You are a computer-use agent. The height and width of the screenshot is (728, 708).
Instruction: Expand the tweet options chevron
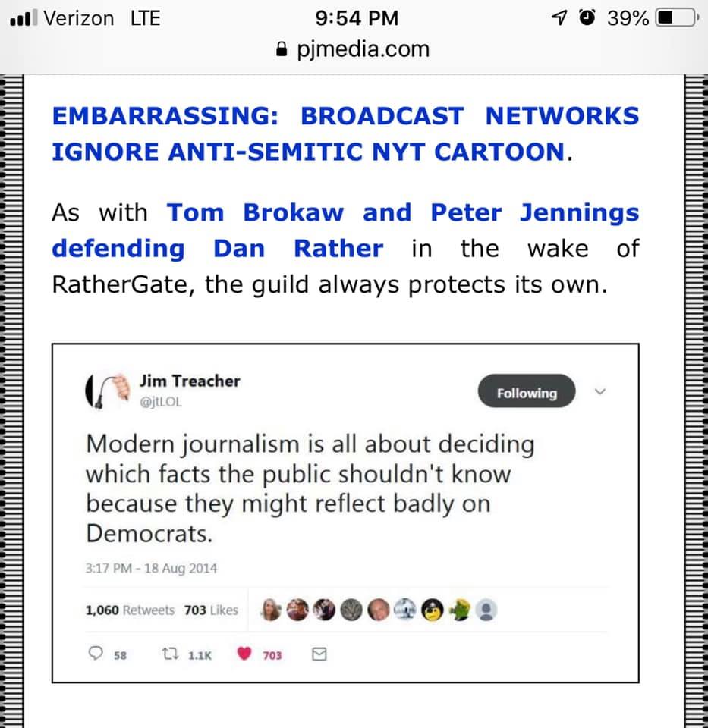pyautogui.click(x=600, y=391)
